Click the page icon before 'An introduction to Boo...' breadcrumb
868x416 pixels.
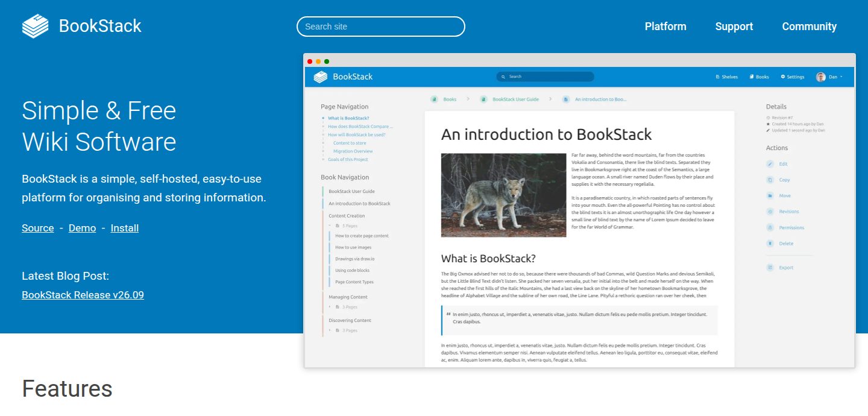pyautogui.click(x=566, y=99)
